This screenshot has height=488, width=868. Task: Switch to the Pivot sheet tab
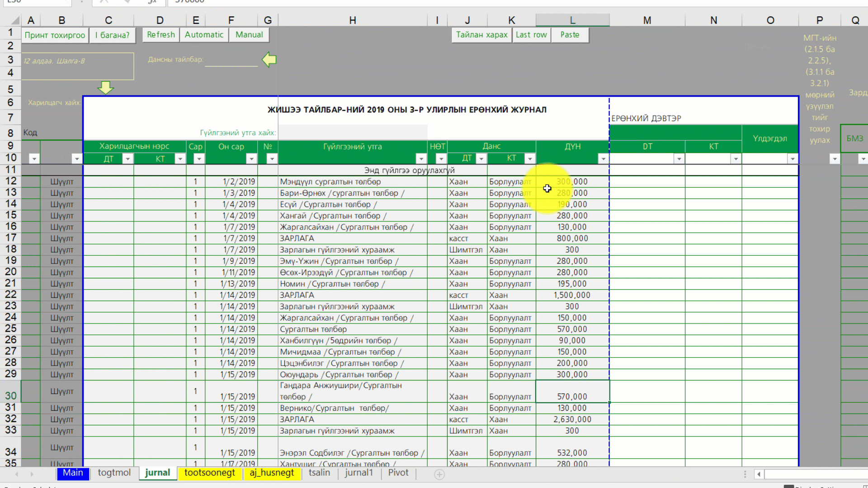pyautogui.click(x=398, y=473)
